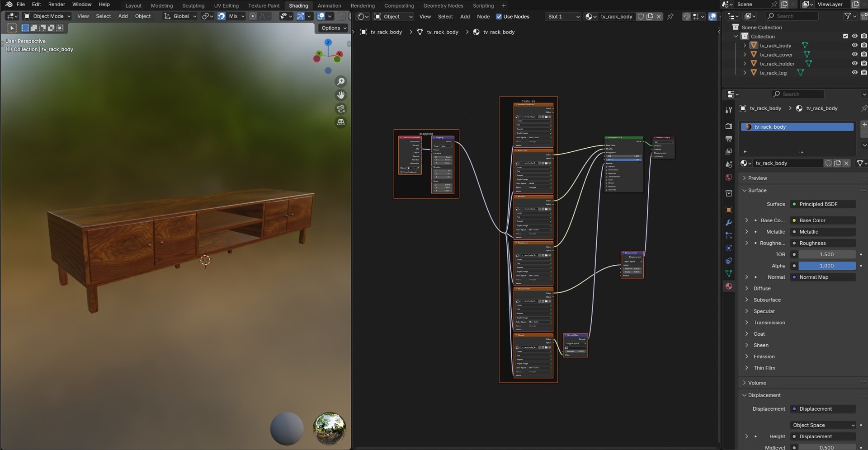Select the environment HDRI preview sphere

(x=329, y=428)
